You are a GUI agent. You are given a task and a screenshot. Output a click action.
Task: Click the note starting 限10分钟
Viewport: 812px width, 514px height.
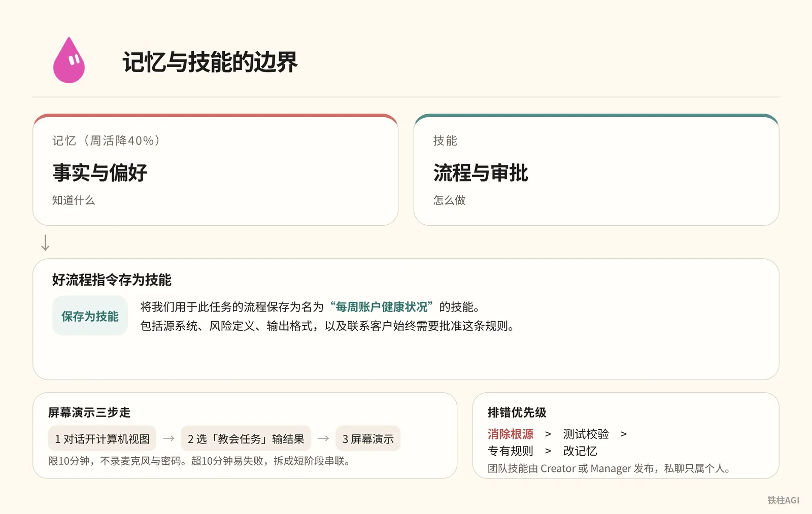(x=200, y=461)
